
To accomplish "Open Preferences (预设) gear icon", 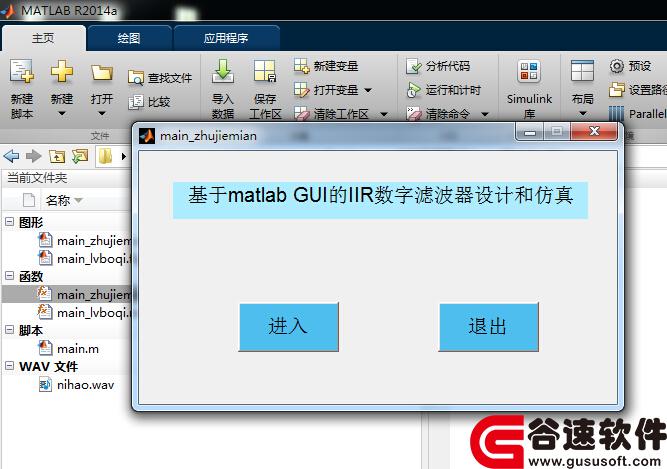I will (x=617, y=66).
